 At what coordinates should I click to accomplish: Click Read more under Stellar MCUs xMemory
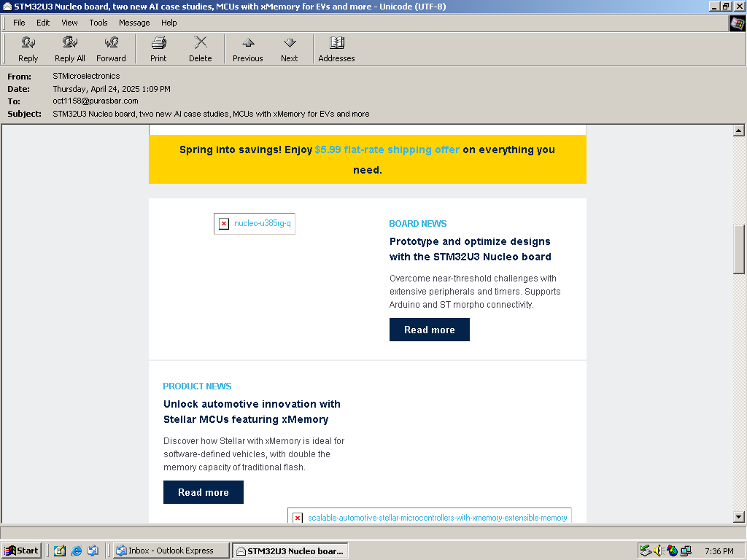[x=204, y=492]
